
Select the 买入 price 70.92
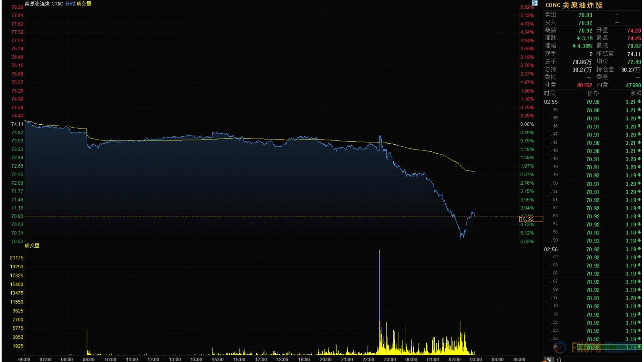click(585, 23)
